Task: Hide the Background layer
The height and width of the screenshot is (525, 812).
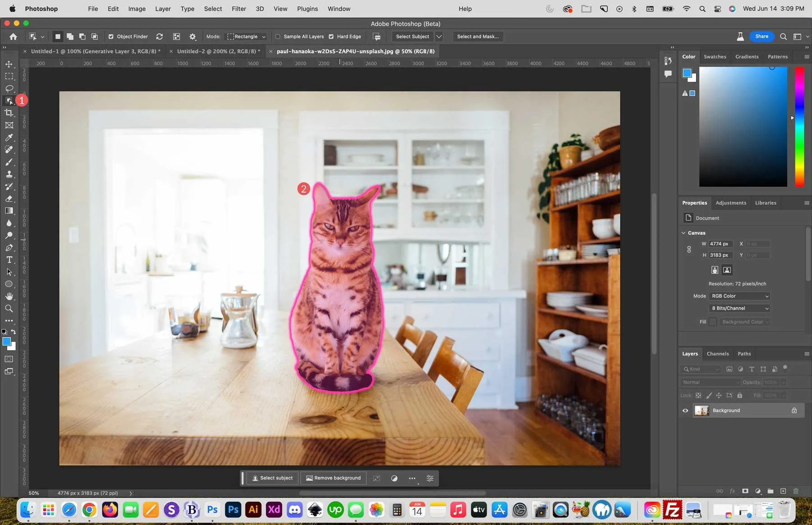Action: pos(685,410)
